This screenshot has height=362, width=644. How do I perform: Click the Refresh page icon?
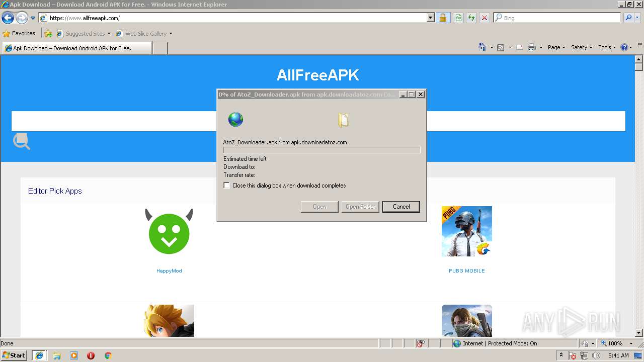[471, 18]
